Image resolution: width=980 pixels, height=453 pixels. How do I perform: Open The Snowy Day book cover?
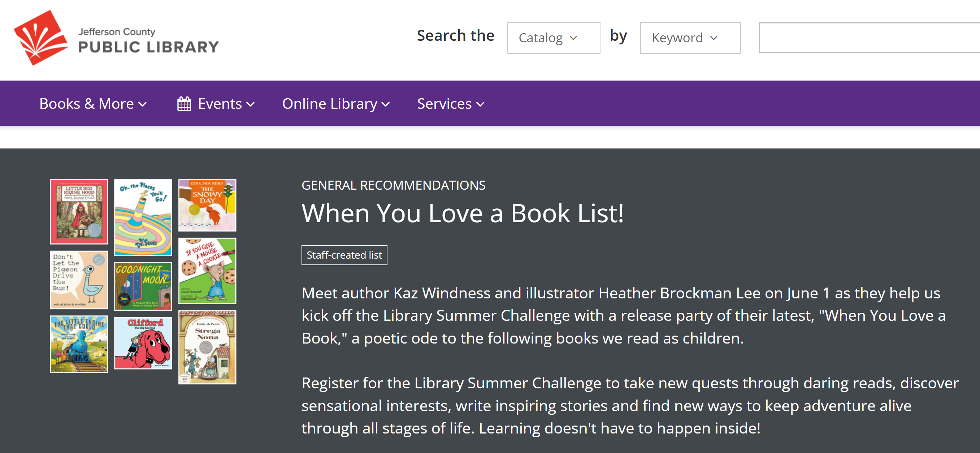click(x=207, y=205)
